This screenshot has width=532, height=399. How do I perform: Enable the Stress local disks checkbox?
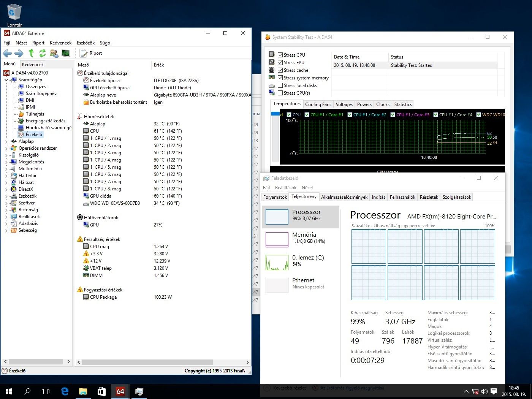[x=280, y=85]
